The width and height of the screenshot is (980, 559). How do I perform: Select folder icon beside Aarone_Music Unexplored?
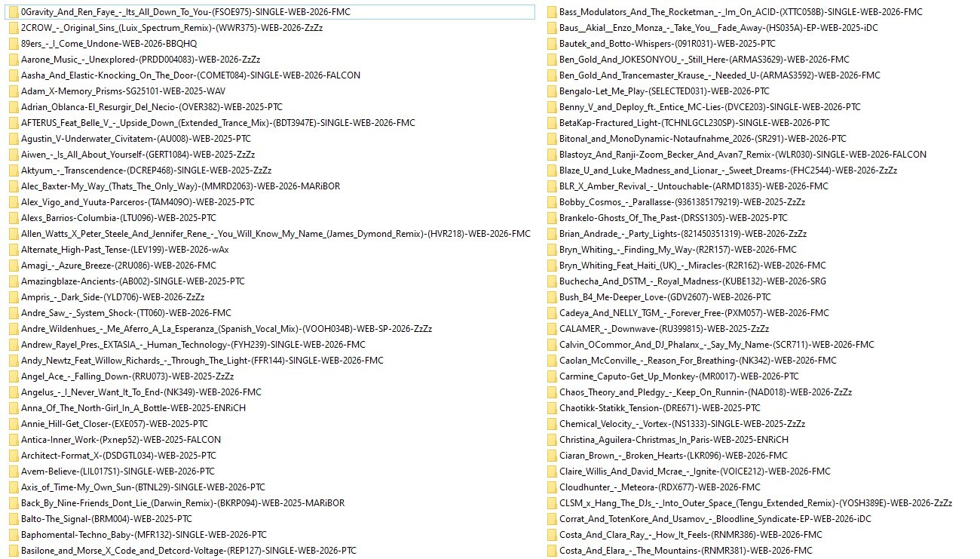point(14,60)
